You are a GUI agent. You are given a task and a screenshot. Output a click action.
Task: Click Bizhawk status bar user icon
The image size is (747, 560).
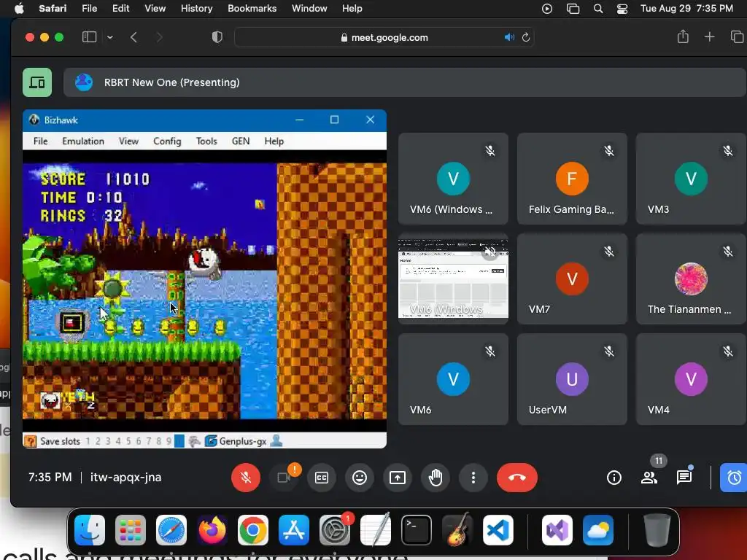pyautogui.click(x=276, y=441)
